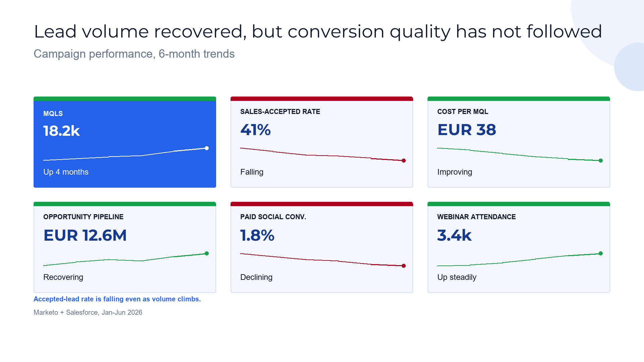This screenshot has width=644, height=362.
Task: Select the Marketo + Salesforce source note
Action: click(x=88, y=312)
